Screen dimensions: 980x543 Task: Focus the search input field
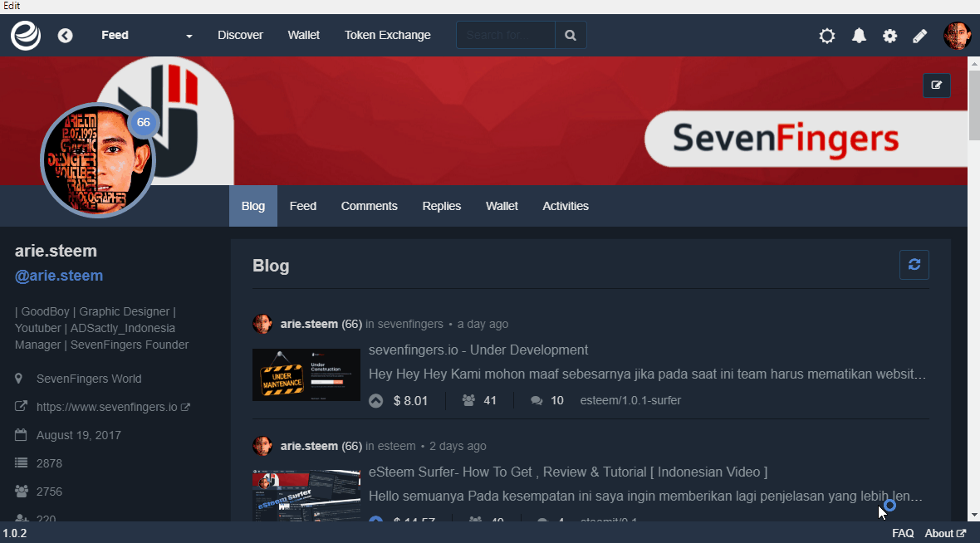[506, 35]
